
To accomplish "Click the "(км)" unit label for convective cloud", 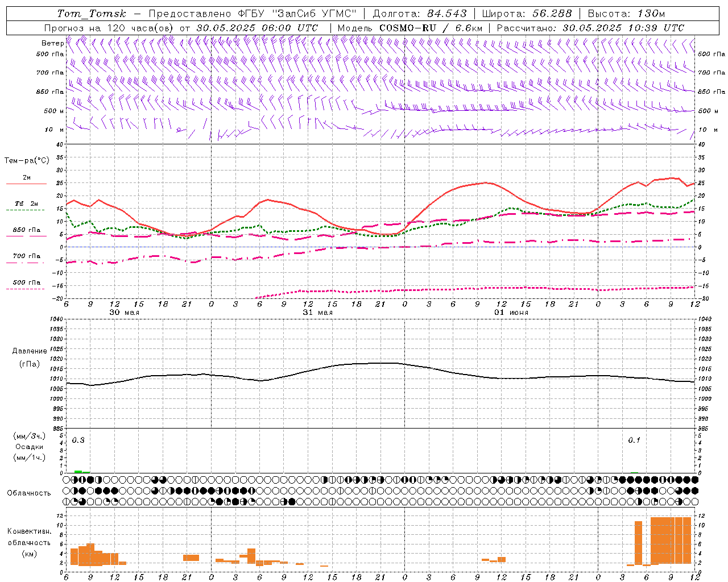I will (29, 554).
